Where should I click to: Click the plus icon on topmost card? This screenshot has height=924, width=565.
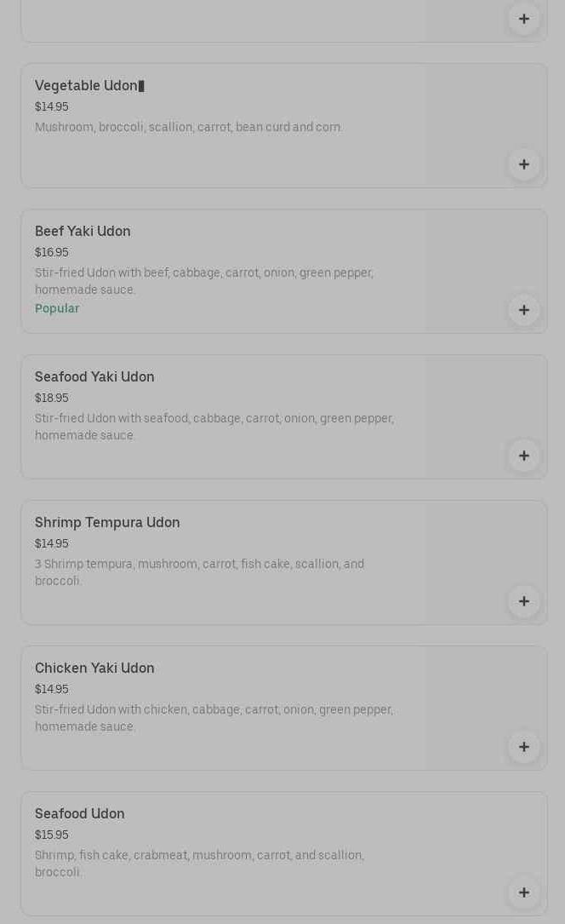tap(523, 19)
